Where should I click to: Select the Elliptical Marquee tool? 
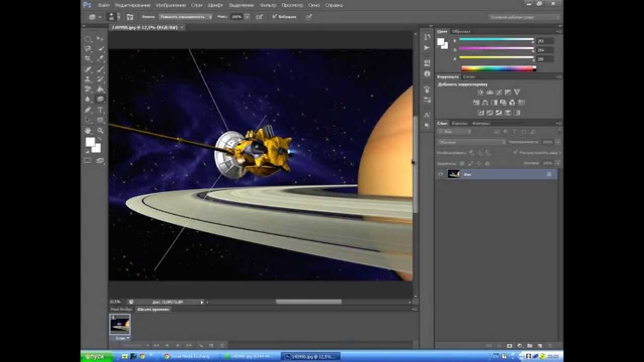coord(88,39)
